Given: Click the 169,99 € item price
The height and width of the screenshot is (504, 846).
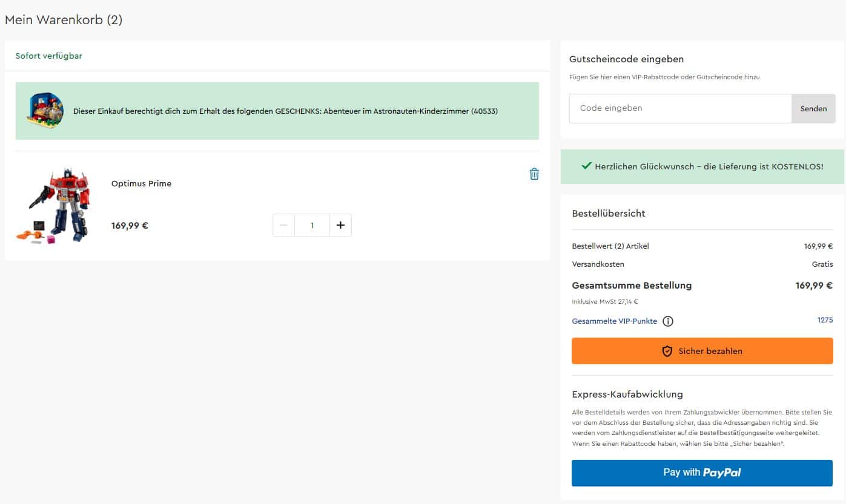Looking at the screenshot, I should coord(130,226).
